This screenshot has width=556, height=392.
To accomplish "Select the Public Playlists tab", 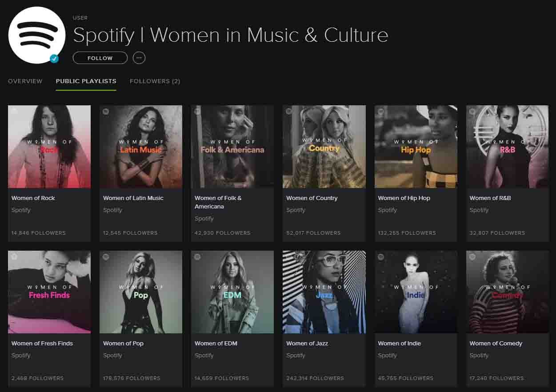I will click(x=86, y=81).
